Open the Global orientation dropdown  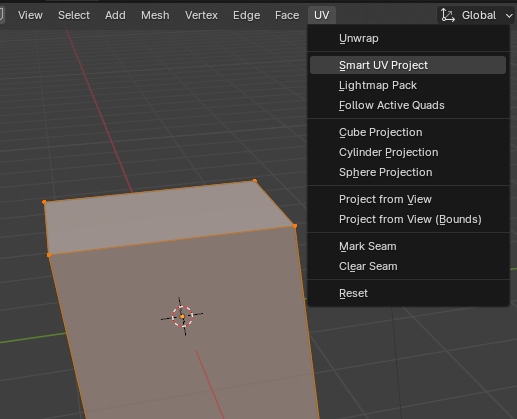[x=476, y=15]
